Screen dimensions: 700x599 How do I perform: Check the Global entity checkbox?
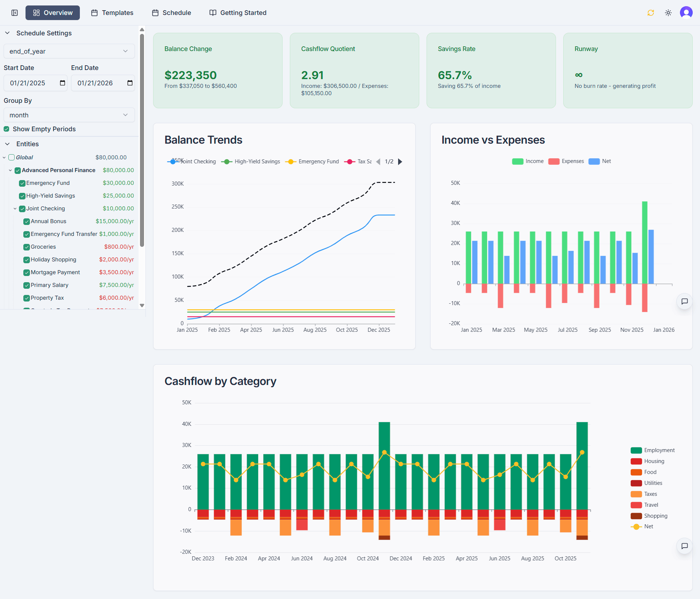[x=12, y=157]
